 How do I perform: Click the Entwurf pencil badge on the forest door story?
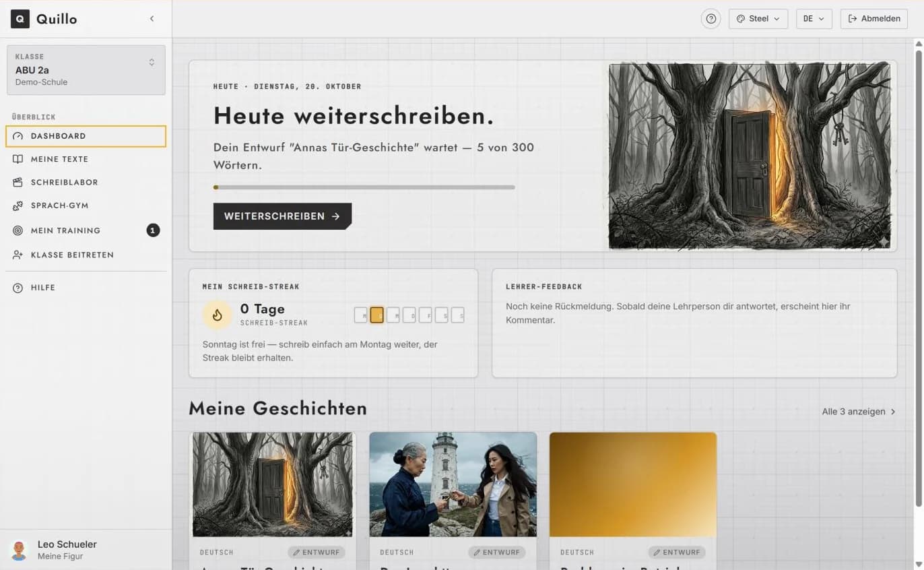click(317, 552)
